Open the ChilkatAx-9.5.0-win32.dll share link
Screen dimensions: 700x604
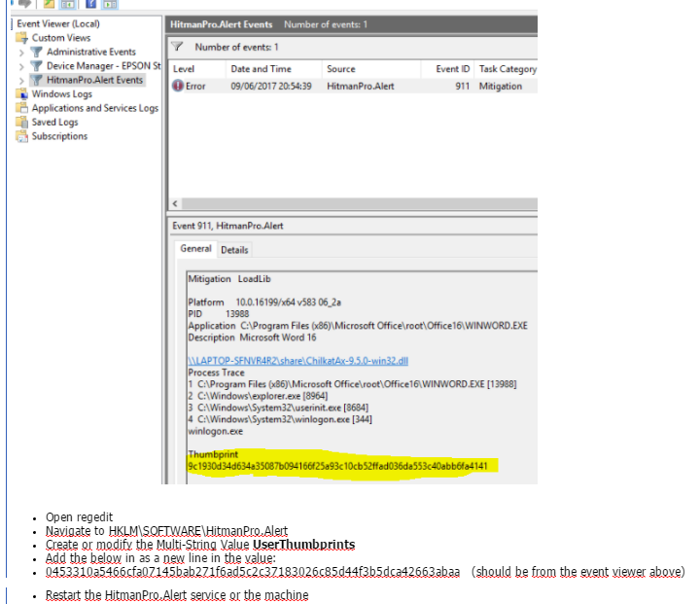coord(298,361)
